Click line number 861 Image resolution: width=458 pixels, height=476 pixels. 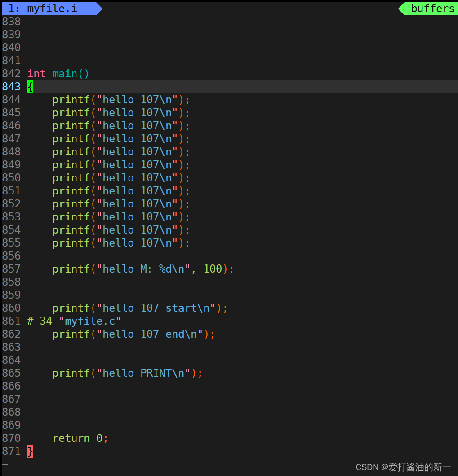click(11, 321)
